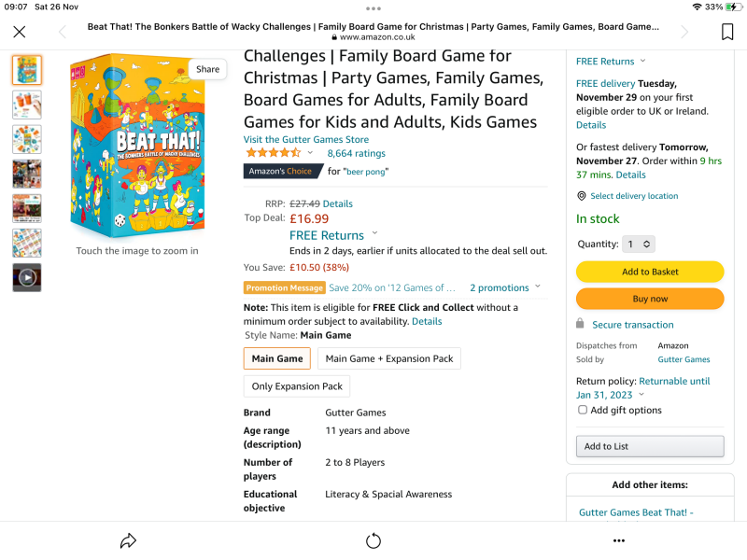Reload the page
Viewport: 747px width, 560px height.
[x=373, y=539]
